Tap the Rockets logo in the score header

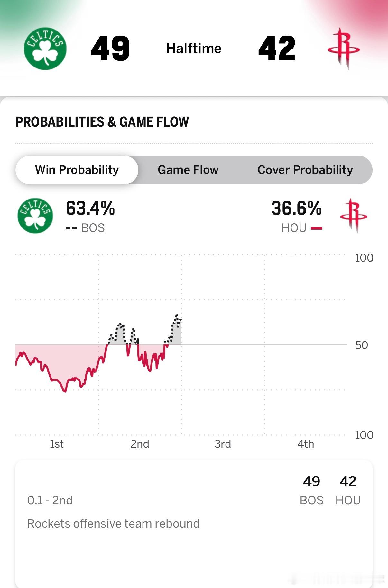pos(343,49)
